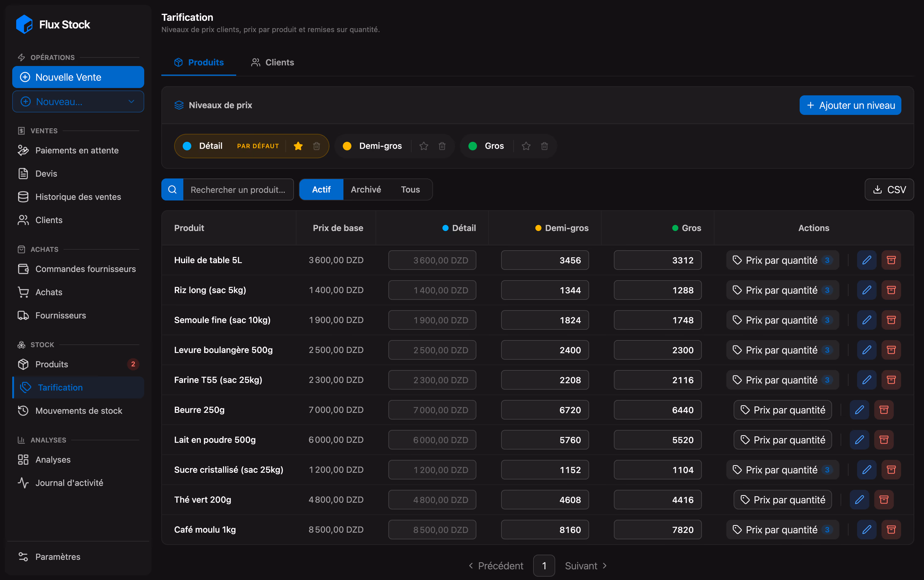This screenshot has width=924, height=580.
Task: Click the search magnifier icon
Action: [x=172, y=189]
